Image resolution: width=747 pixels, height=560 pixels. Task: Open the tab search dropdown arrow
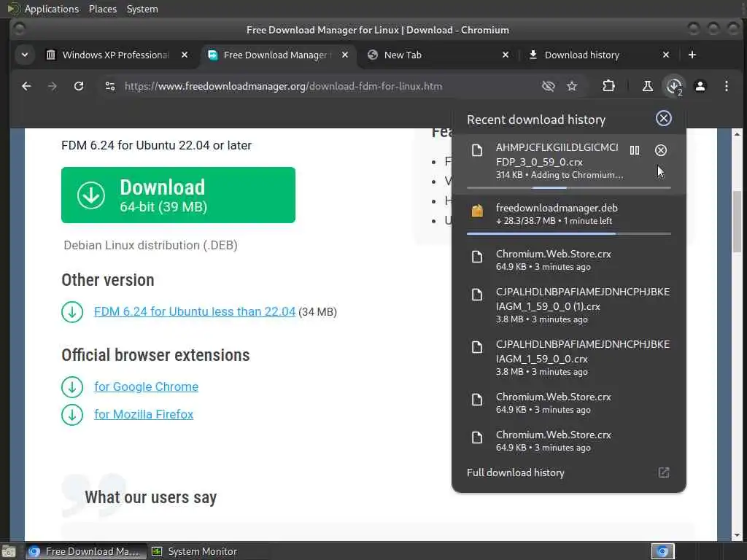[x=25, y=55]
